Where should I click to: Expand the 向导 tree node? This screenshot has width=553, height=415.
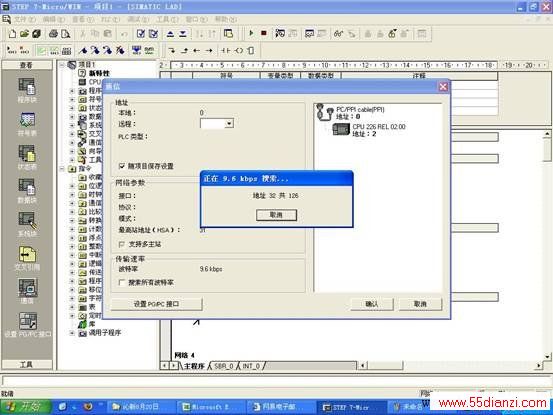pos(72,151)
